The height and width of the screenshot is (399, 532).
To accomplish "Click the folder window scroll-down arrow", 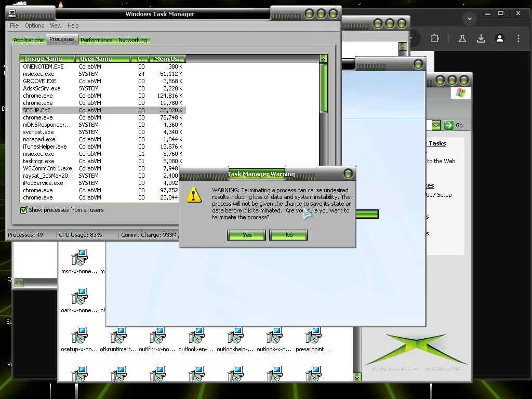I will pyautogui.click(x=357, y=377).
